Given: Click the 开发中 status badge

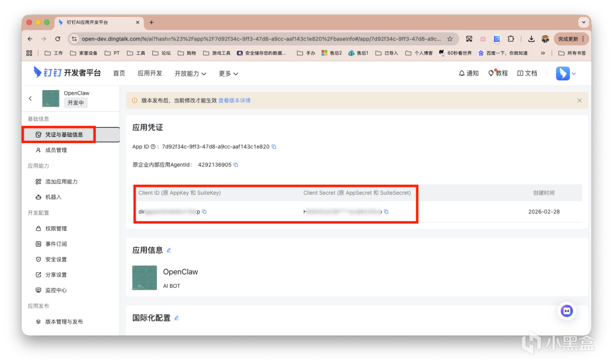Looking at the screenshot, I should 76,103.
